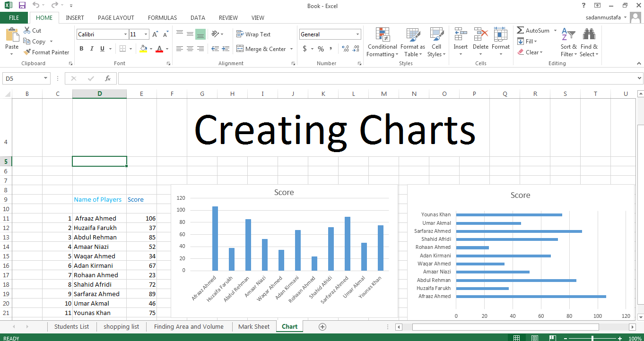Switch to the INSERT ribbon tab

coord(75,17)
